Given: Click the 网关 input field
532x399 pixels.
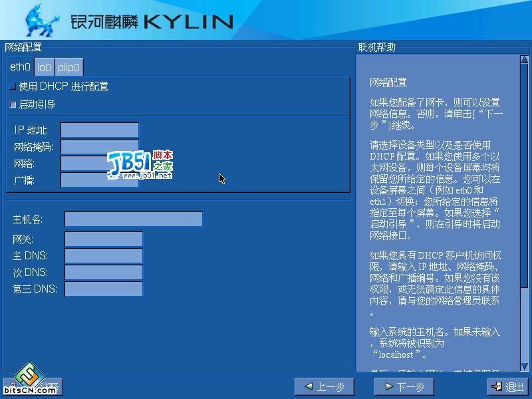Looking at the screenshot, I should [x=104, y=239].
